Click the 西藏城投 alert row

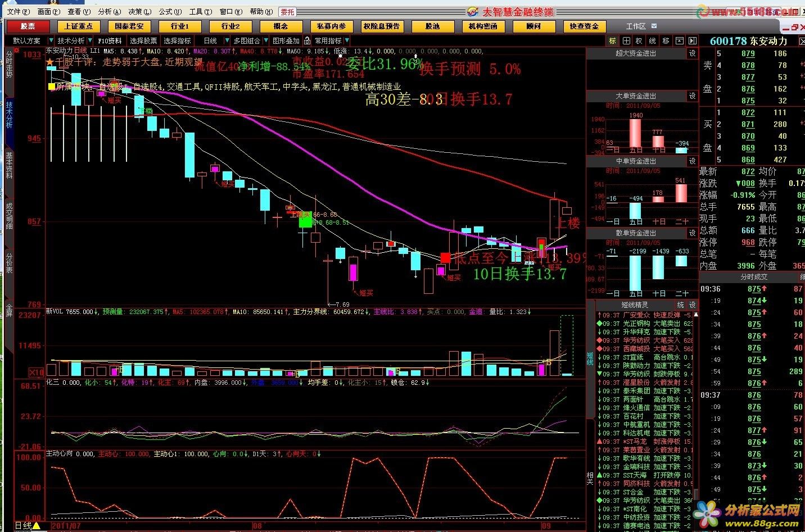click(644, 349)
